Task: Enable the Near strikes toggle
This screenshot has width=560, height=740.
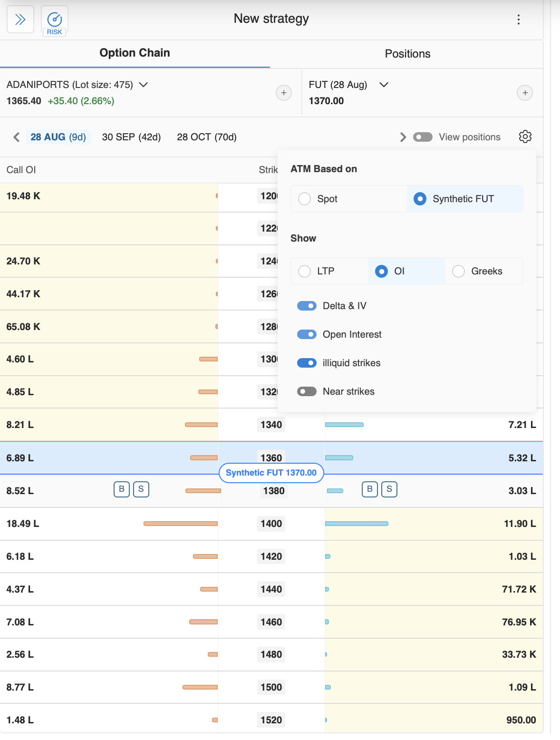Action: coord(307,391)
